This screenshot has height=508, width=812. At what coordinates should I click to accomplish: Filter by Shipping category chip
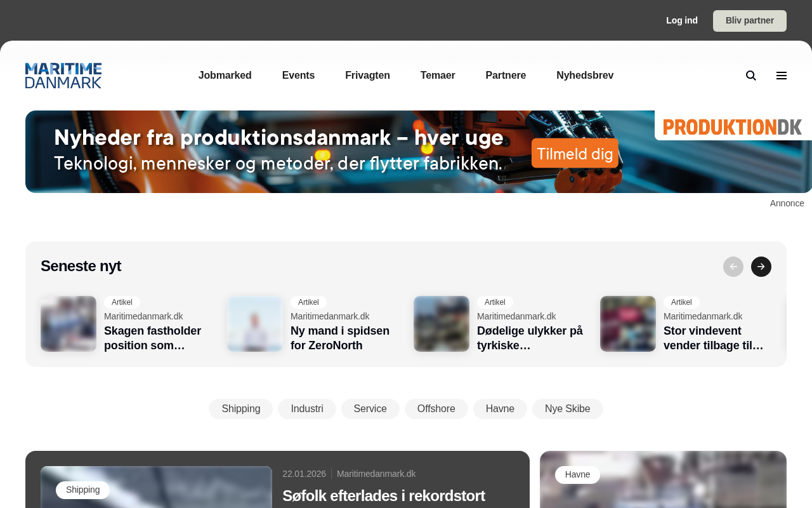click(241, 409)
